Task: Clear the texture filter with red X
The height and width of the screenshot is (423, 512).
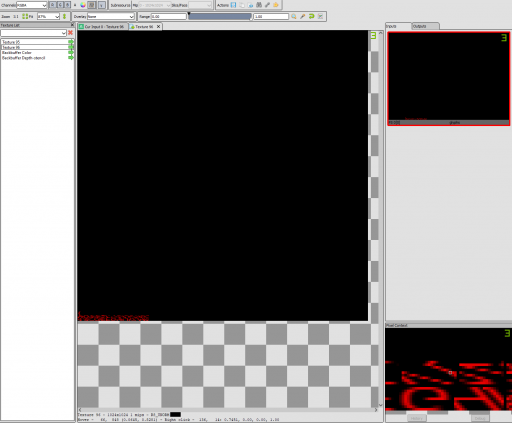Action: click(70, 33)
